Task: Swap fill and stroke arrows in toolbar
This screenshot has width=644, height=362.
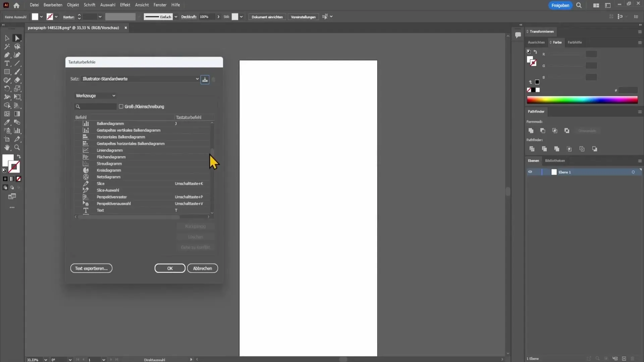Action: pyautogui.click(x=19, y=157)
